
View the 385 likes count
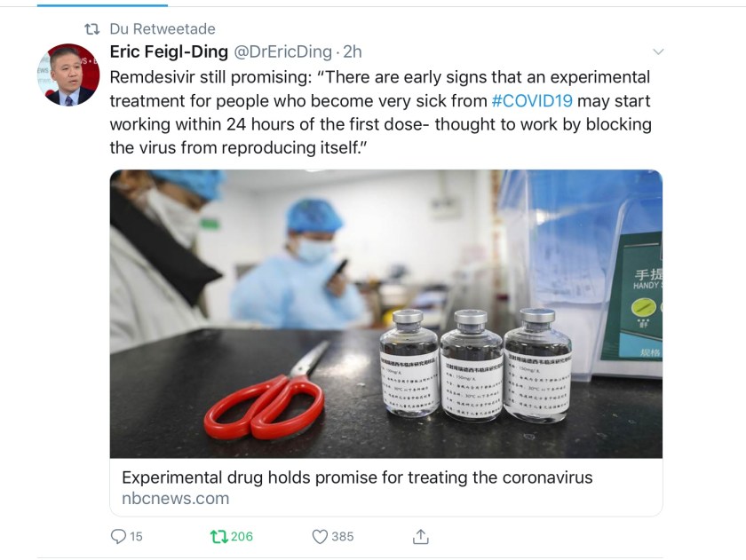point(343,537)
